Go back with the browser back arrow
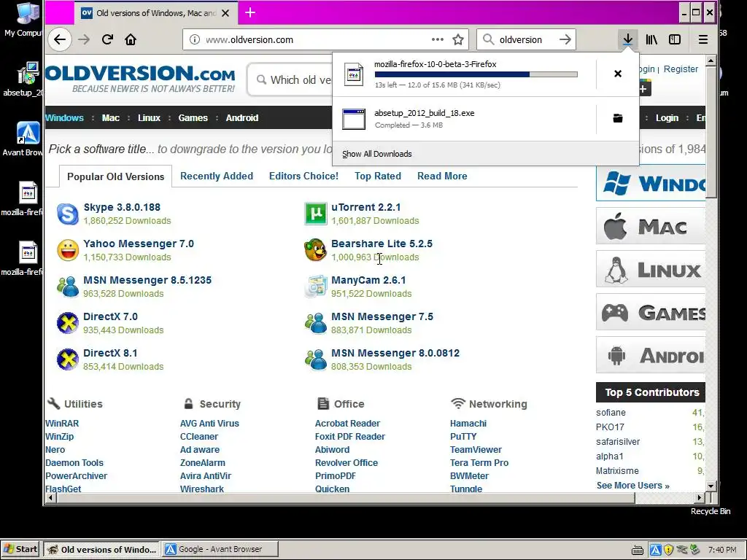Image resolution: width=747 pixels, height=560 pixels. tap(60, 39)
